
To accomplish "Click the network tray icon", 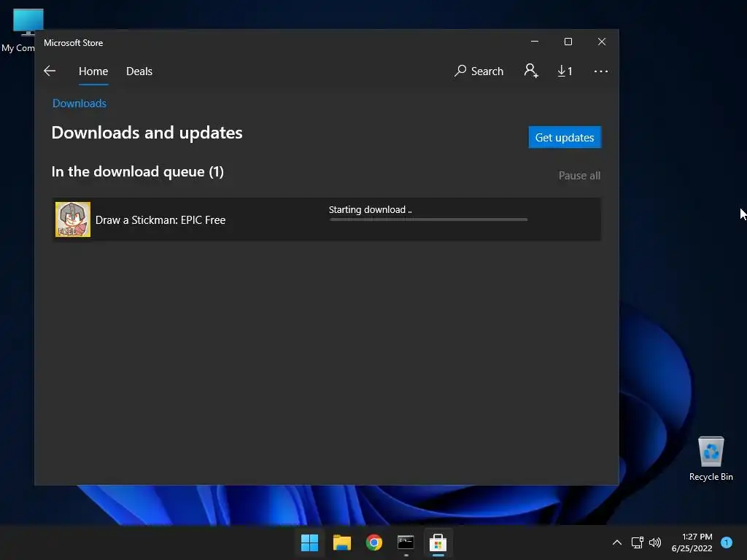I will click(x=637, y=542).
